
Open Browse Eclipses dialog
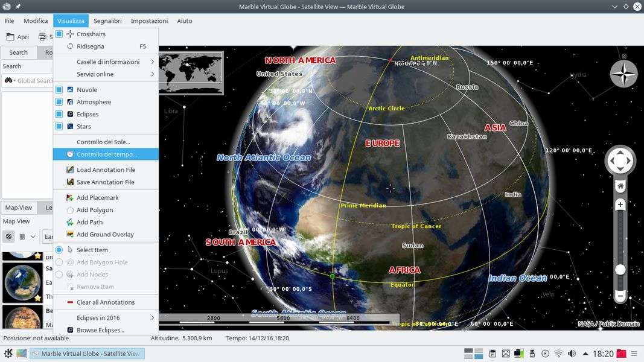click(x=100, y=330)
